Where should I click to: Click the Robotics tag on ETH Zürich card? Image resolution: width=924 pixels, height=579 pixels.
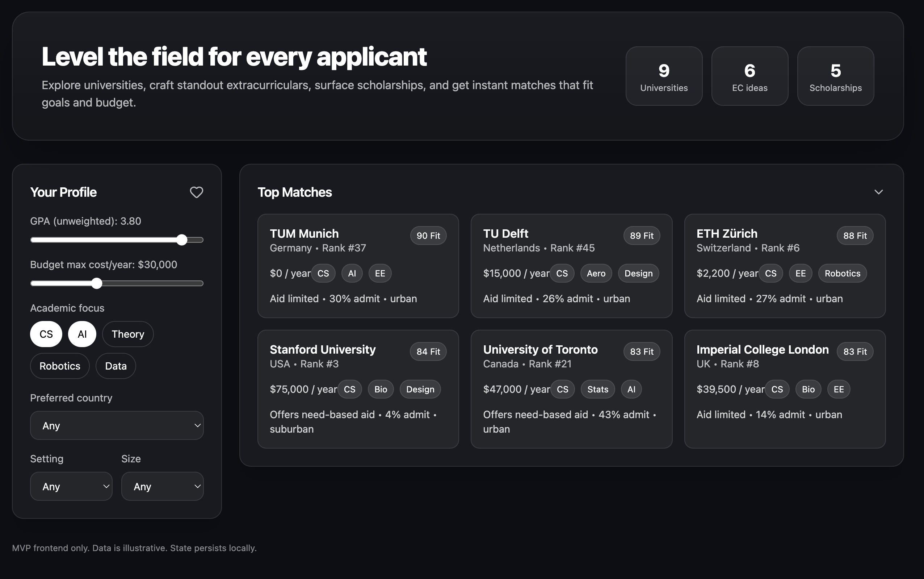click(x=842, y=274)
